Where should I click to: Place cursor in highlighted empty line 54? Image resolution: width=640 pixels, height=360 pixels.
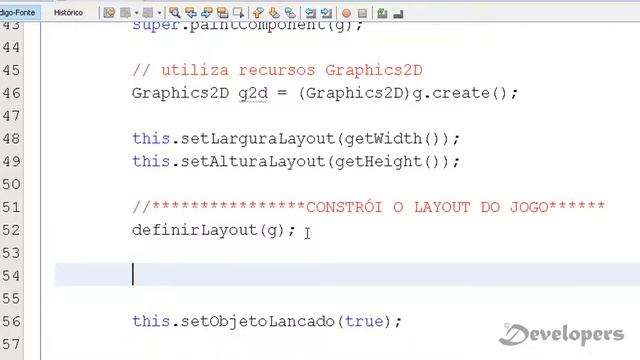click(347, 275)
